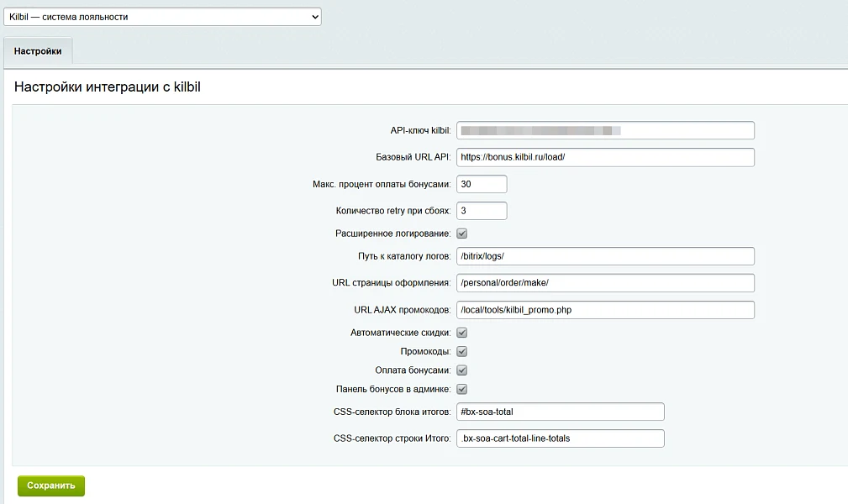
Task: Disable the Автоматические скидки checkbox
Action: coord(462,333)
